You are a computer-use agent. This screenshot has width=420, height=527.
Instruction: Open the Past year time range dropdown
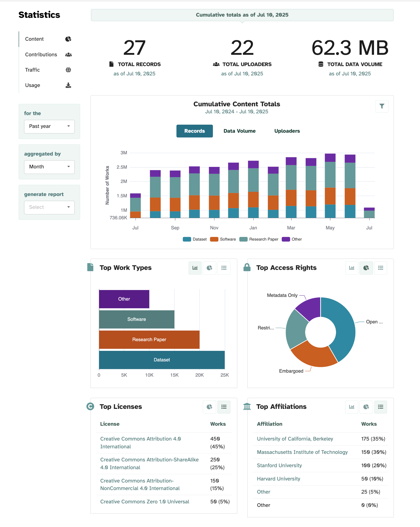49,126
